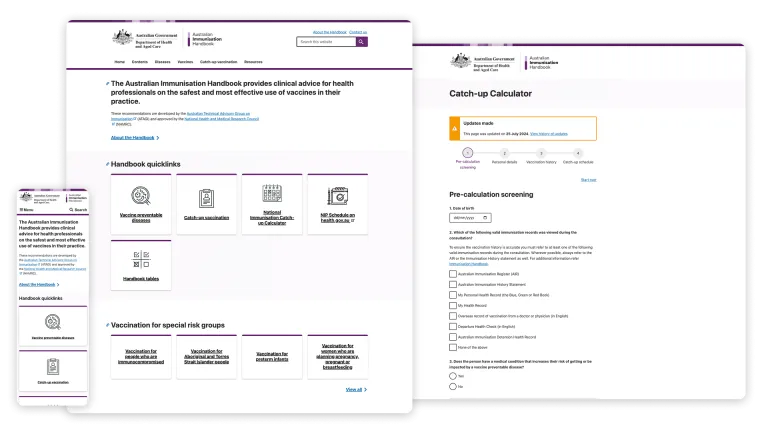Click the date of birth input field
Image resolution: width=768 pixels, height=432 pixels.
click(470, 218)
